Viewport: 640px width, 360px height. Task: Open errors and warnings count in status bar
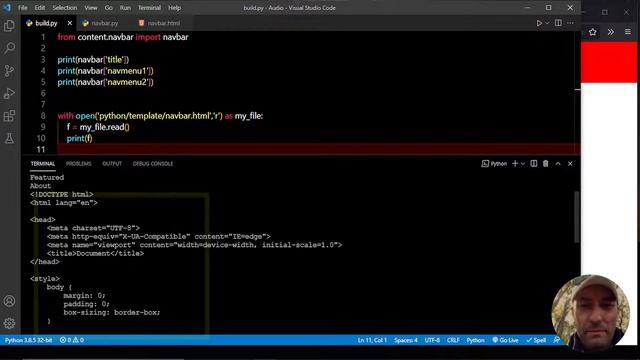[72, 340]
